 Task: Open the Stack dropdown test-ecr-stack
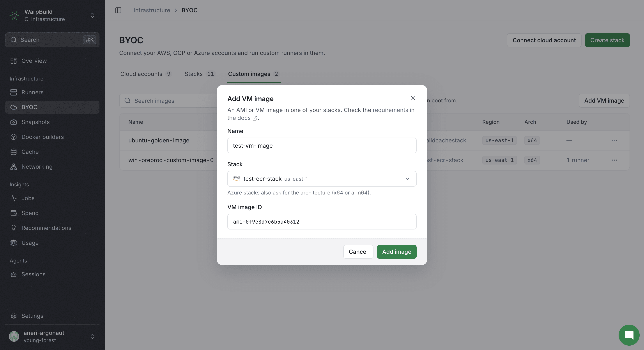pyautogui.click(x=322, y=179)
